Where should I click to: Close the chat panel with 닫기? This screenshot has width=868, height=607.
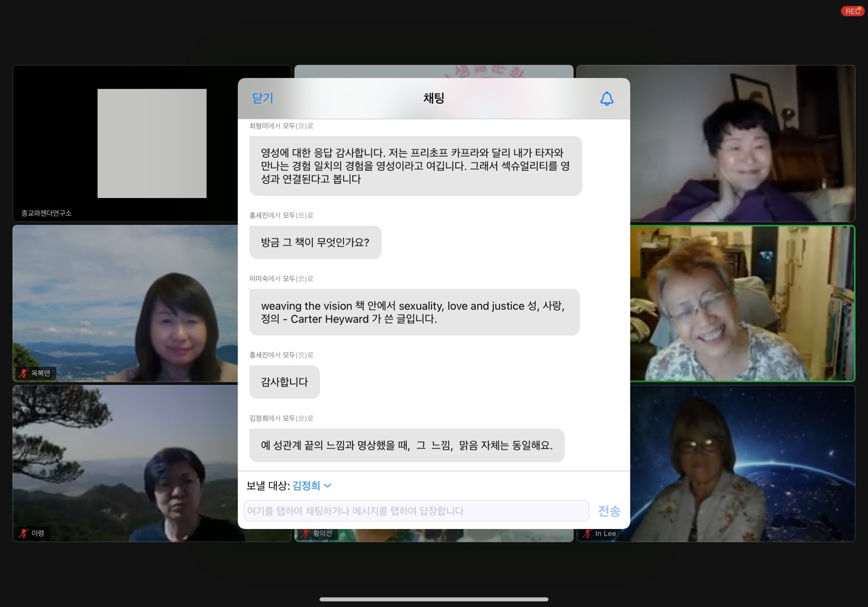click(x=262, y=98)
